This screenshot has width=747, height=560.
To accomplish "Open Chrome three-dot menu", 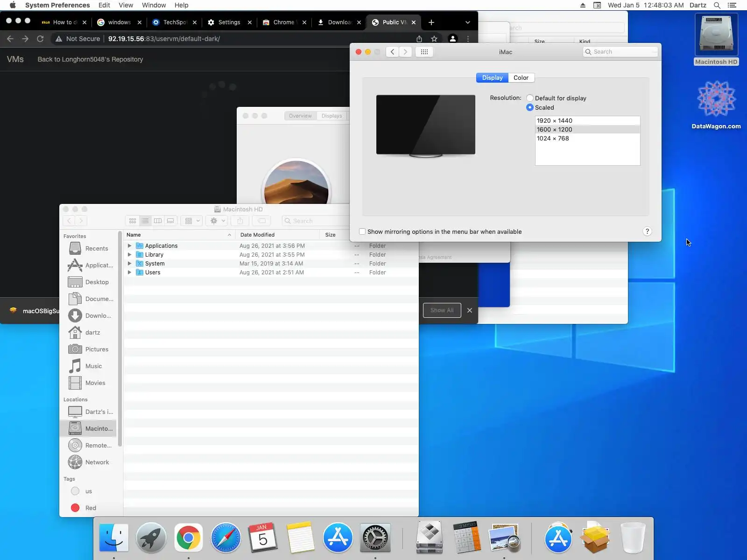I will pyautogui.click(x=468, y=39).
